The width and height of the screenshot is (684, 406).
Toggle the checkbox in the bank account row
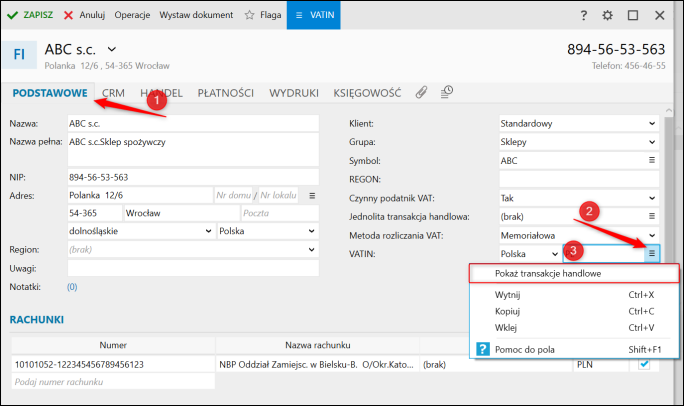point(644,364)
